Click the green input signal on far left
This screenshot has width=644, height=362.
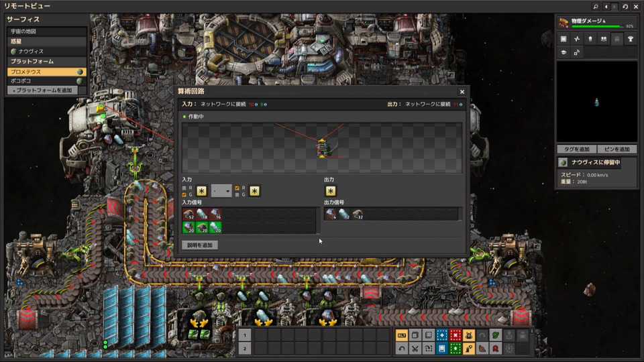pos(189,227)
